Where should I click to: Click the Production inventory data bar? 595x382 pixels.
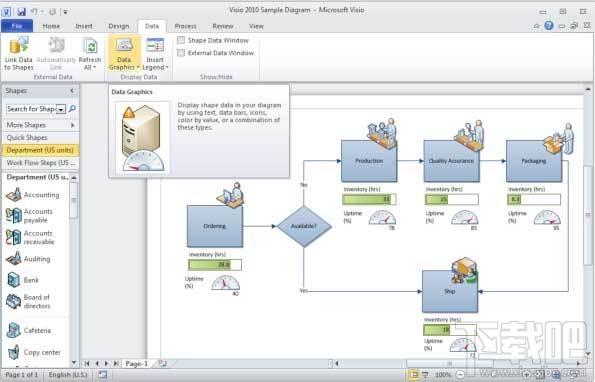[369, 199]
